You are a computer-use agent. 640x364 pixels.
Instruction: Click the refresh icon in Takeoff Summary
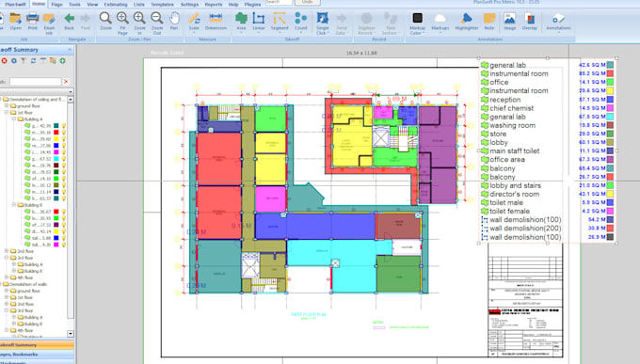(33, 61)
